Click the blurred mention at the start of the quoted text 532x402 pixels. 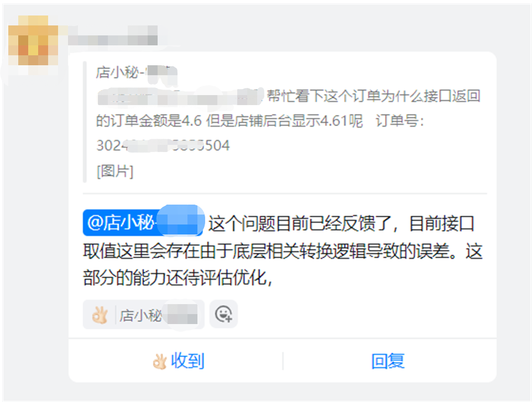click(x=180, y=97)
